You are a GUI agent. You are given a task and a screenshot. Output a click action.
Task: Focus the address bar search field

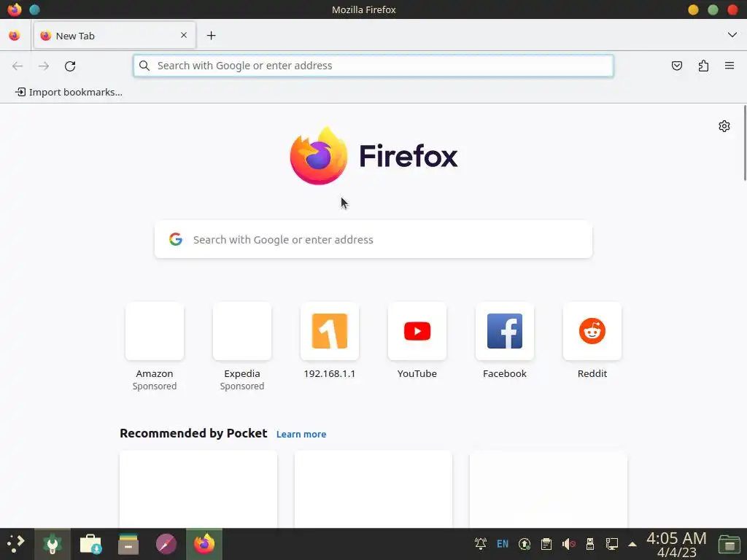[373, 66]
